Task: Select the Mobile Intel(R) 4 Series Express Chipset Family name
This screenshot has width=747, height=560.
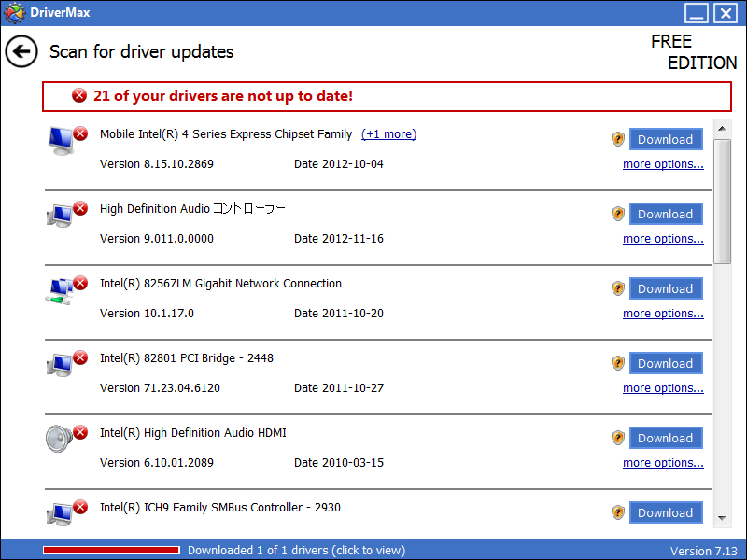Action: point(226,134)
